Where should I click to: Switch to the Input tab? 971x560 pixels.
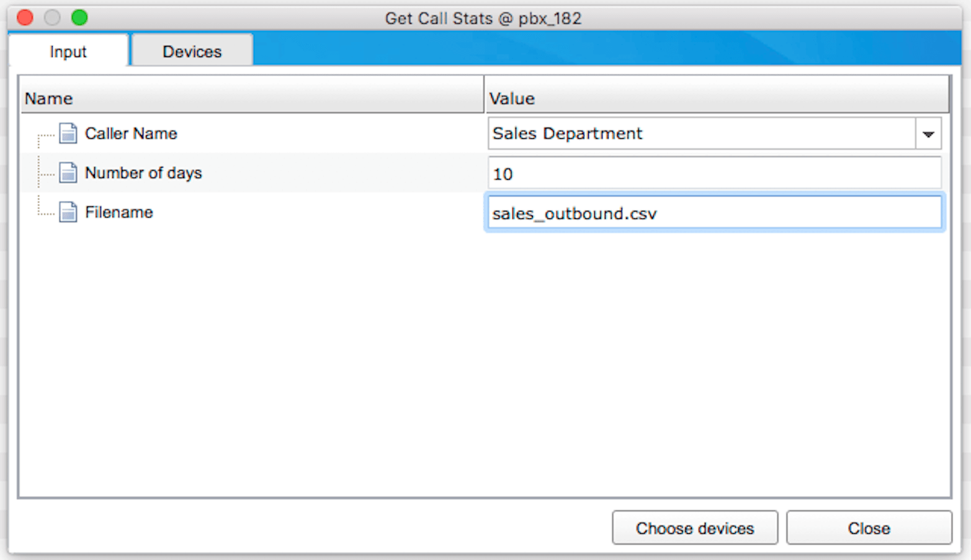coord(68,51)
